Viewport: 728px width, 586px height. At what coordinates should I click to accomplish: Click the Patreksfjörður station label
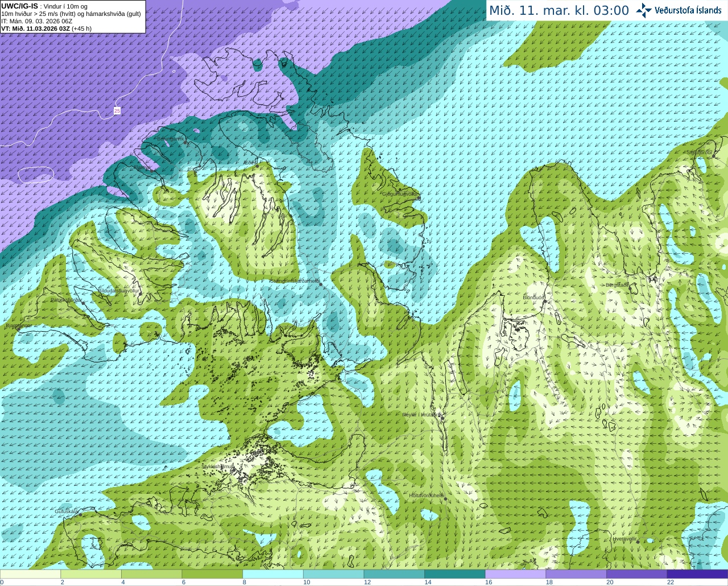(x=67, y=299)
